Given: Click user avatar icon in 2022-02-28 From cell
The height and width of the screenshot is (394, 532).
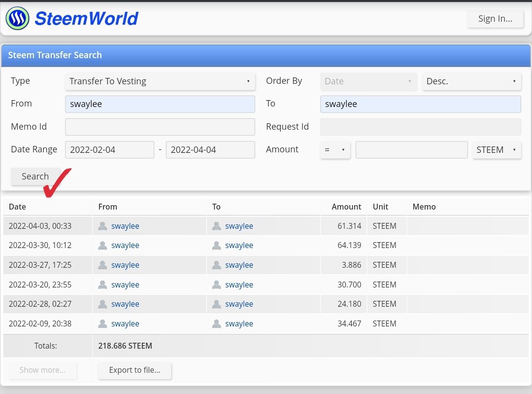Looking at the screenshot, I should [x=102, y=304].
